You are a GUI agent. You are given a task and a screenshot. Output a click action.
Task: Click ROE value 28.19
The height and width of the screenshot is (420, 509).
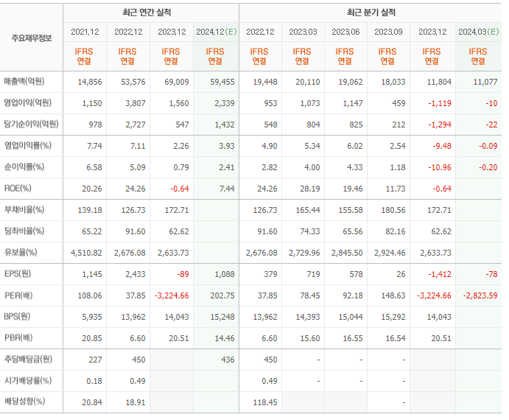310,189
